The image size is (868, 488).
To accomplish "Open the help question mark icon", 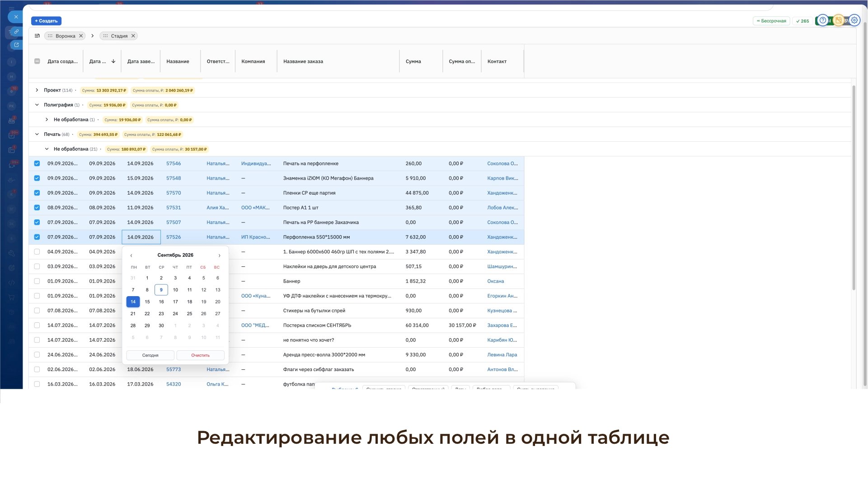I will 823,20.
